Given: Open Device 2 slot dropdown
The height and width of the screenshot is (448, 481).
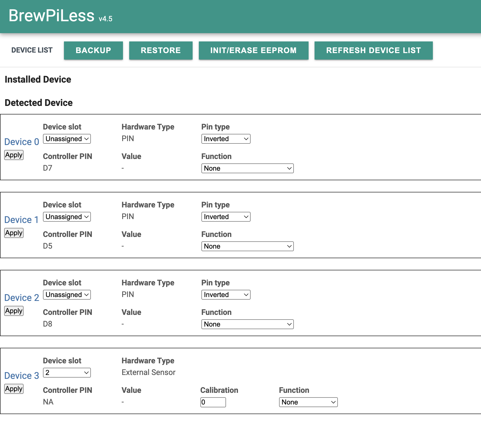Looking at the screenshot, I should pos(67,295).
